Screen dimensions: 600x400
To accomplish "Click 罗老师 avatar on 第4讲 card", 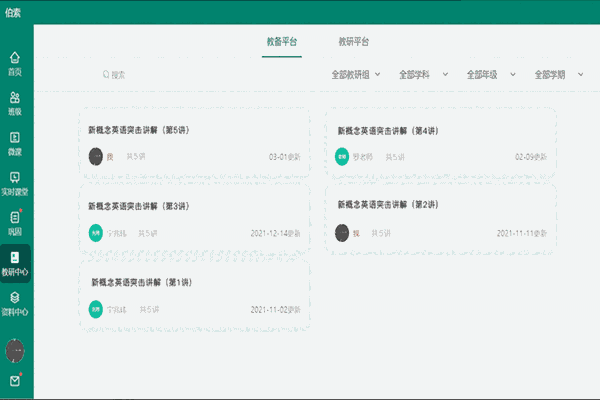I will click(342, 157).
